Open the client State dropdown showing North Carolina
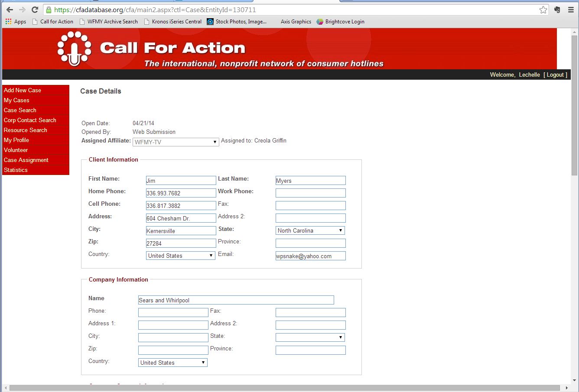 click(x=310, y=230)
